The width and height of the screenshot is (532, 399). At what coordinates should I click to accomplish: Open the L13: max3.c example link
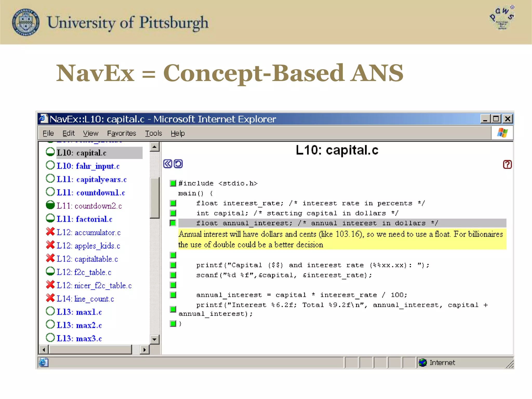79,338
